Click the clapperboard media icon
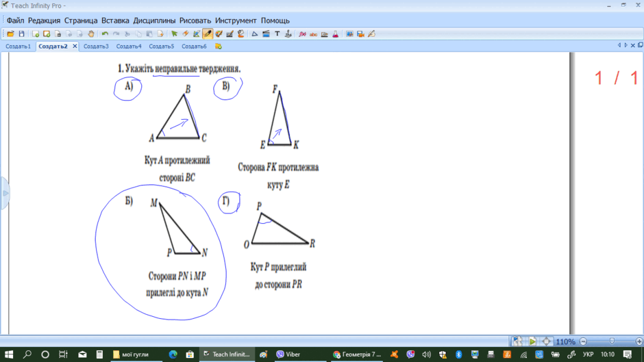The width and height of the screenshot is (644, 362). point(266,34)
